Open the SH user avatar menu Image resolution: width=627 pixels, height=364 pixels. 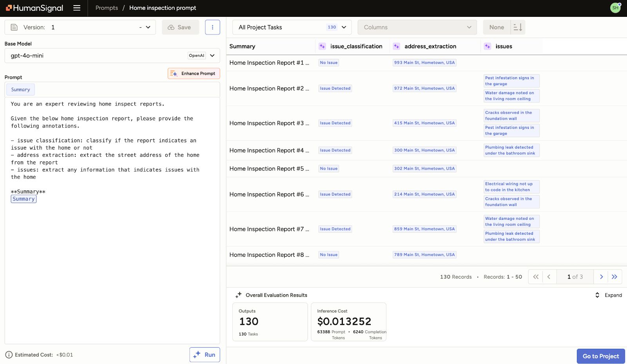tap(615, 8)
